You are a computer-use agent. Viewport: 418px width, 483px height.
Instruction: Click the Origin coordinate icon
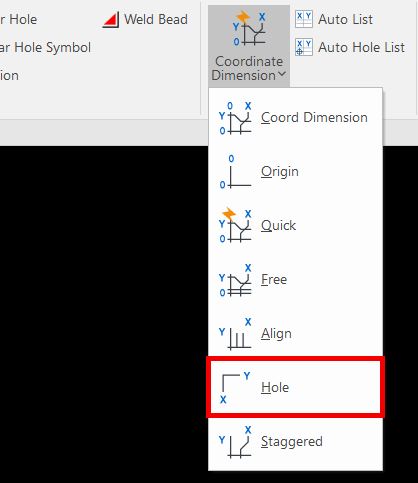point(235,172)
